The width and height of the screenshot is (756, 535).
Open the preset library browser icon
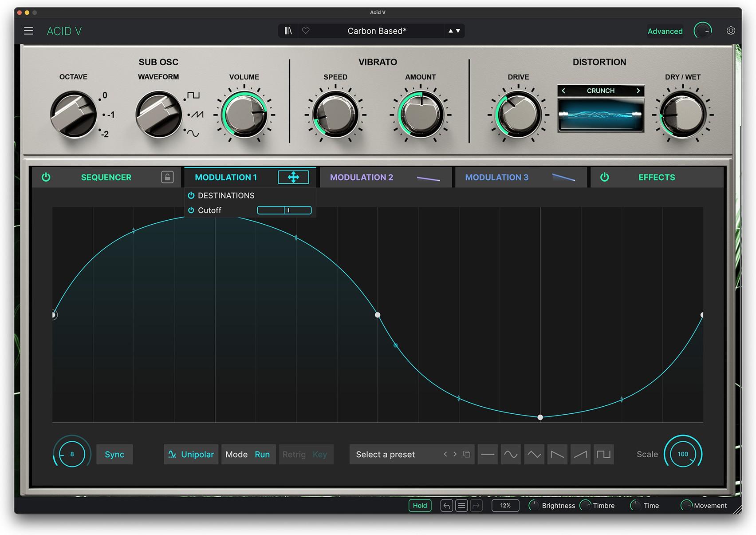288,31
